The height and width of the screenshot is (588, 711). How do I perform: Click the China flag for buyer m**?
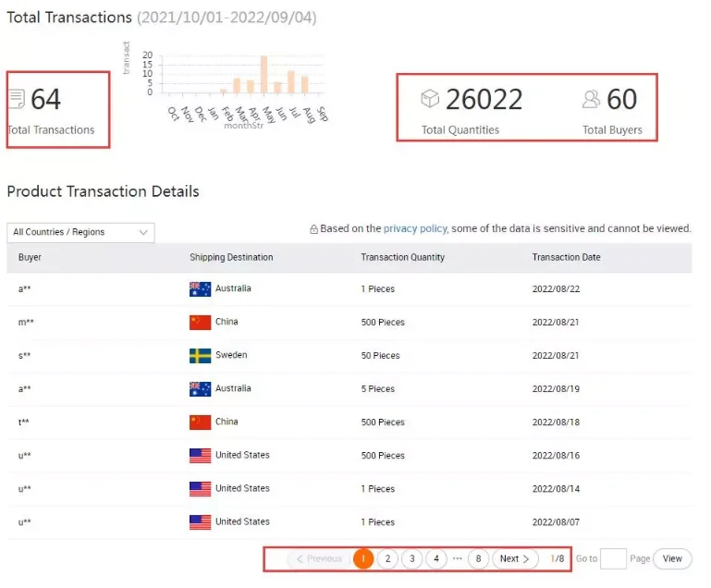(200, 323)
